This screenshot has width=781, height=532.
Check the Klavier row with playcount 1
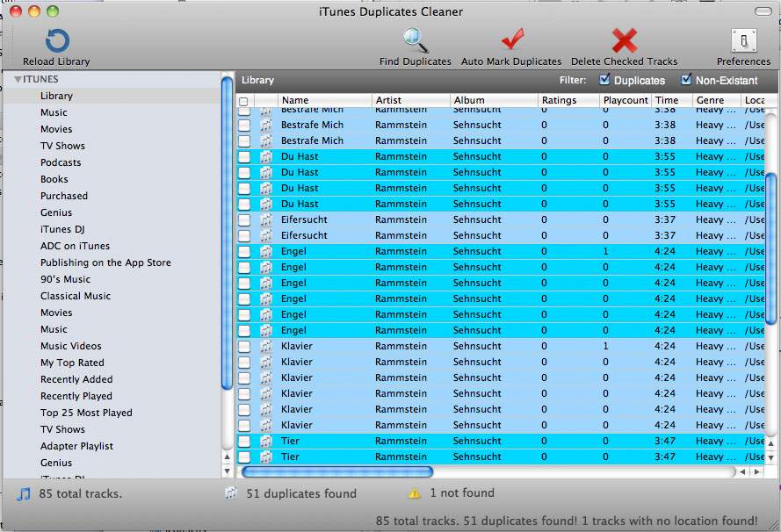(x=244, y=346)
